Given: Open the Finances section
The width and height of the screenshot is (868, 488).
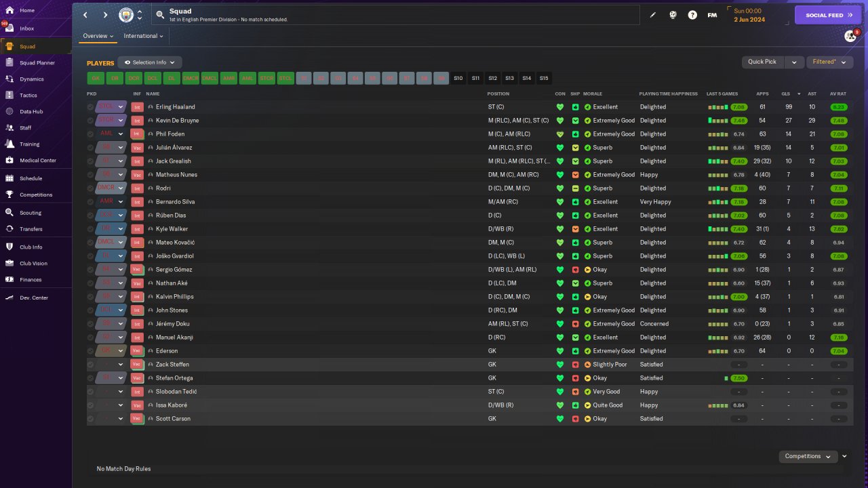Looking at the screenshot, I should pyautogui.click(x=30, y=279).
